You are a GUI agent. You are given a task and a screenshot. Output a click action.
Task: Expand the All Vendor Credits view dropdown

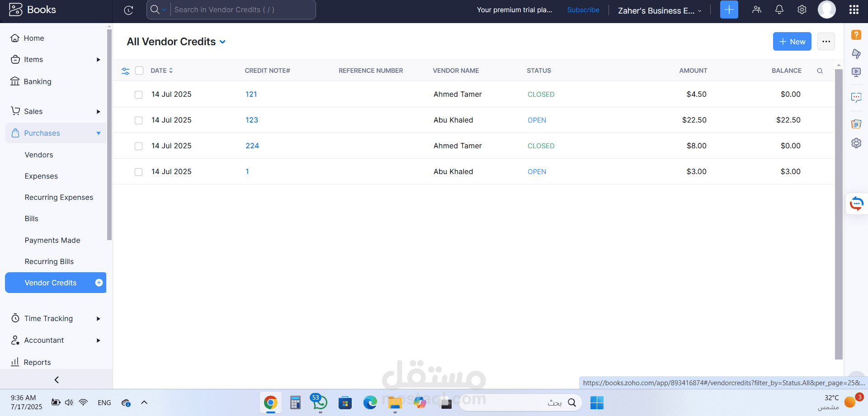point(222,42)
